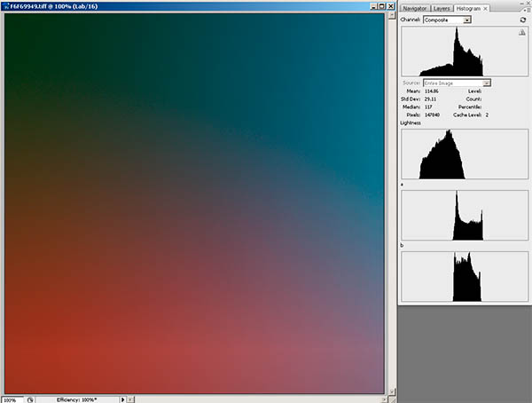Click the uncached refresh icon in Histogram panel
Viewport: 532px width, 403px height.
click(x=522, y=20)
